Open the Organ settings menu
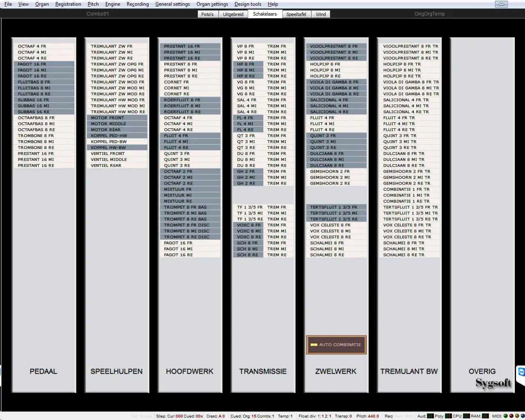Viewport: 525px width, 420px height. [212, 4]
